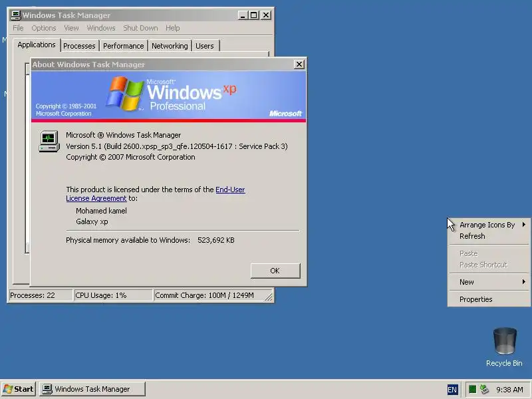Choose Refresh from desktop context menu

pyautogui.click(x=489, y=236)
